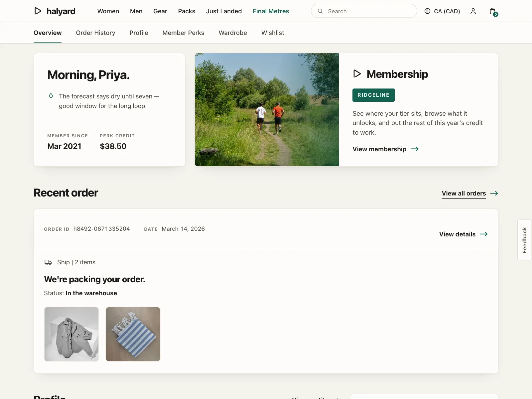Click the status text In the warehouse
The height and width of the screenshot is (399, 532).
pos(91,293)
